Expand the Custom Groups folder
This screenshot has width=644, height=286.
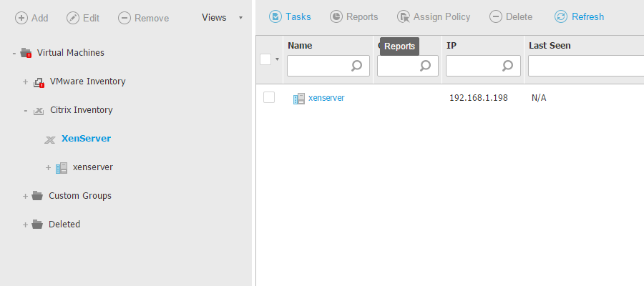pos(25,196)
